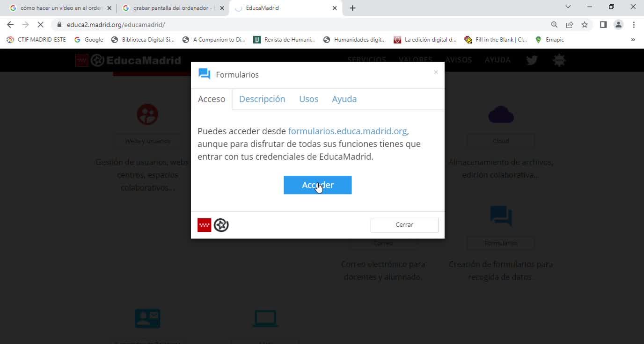This screenshot has width=644, height=344.
Task: Click the Formularios title text in dialog header
Action: click(x=237, y=75)
